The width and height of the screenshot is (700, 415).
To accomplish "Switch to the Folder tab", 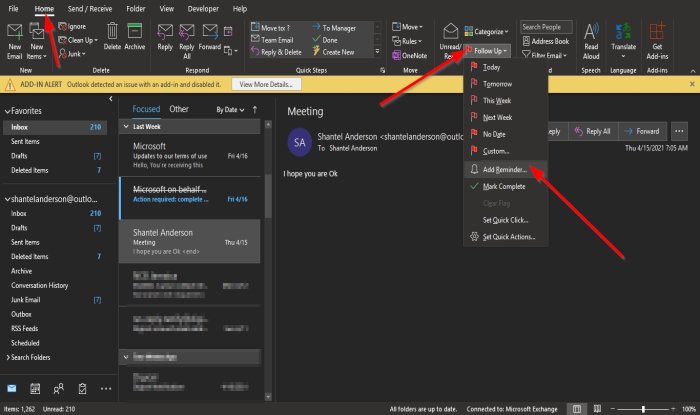I will click(136, 8).
